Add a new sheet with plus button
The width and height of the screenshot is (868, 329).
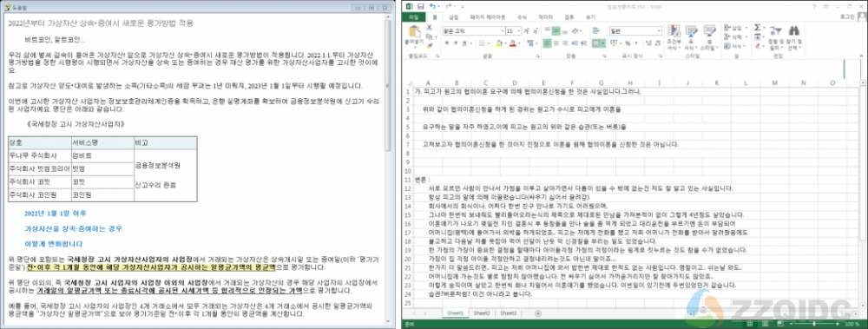pos(538,313)
